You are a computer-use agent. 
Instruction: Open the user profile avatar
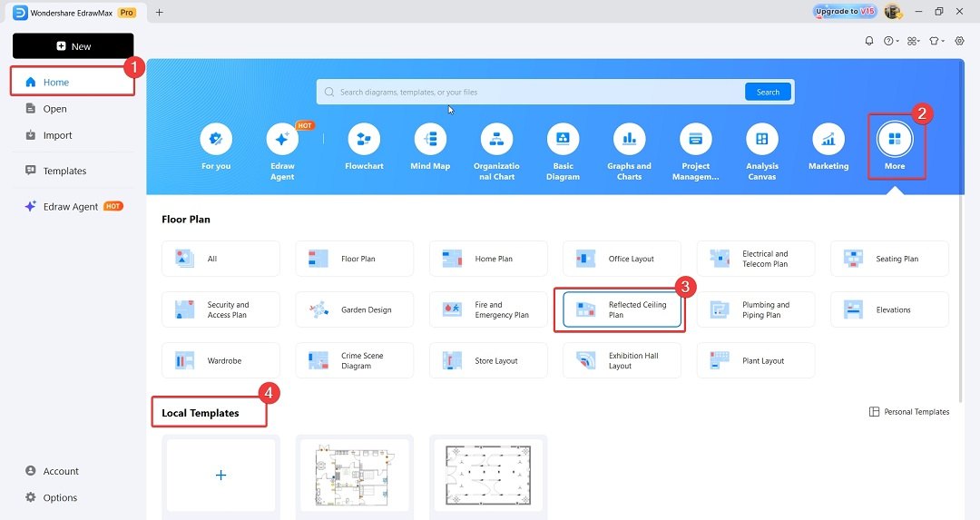point(893,11)
